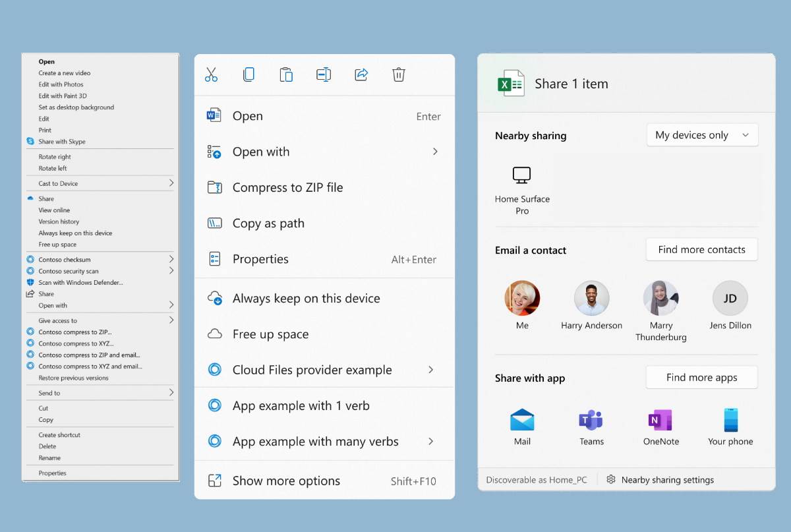Open sharing via the Share toolbar icon
Image resolution: width=791 pixels, height=532 pixels.
pyautogui.click(x=361, y=74)
